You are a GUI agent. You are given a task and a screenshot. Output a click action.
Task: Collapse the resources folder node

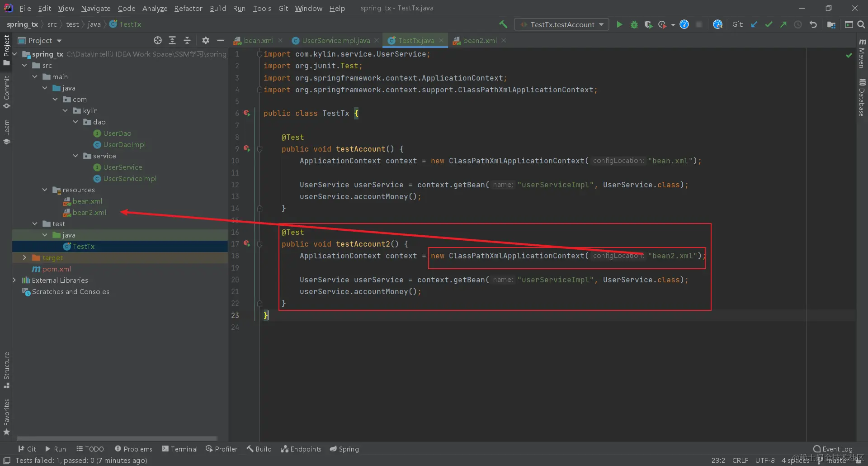(45, 190)
